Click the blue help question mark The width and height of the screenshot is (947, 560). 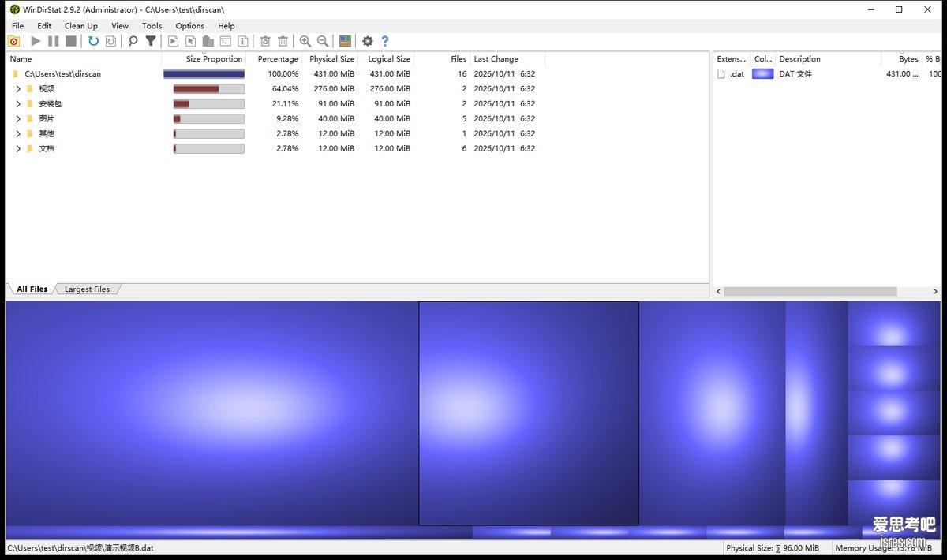[x=385, y=41]
